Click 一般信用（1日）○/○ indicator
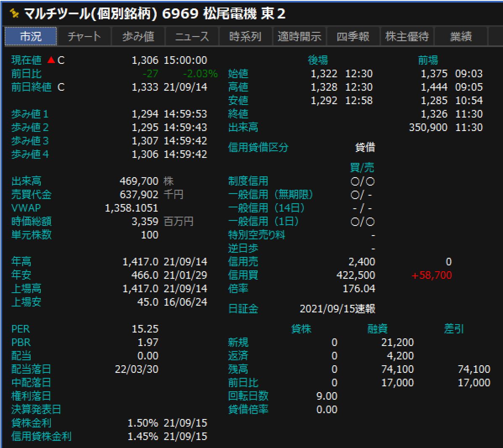Screen dimensions: 503x448 (363, 222)
